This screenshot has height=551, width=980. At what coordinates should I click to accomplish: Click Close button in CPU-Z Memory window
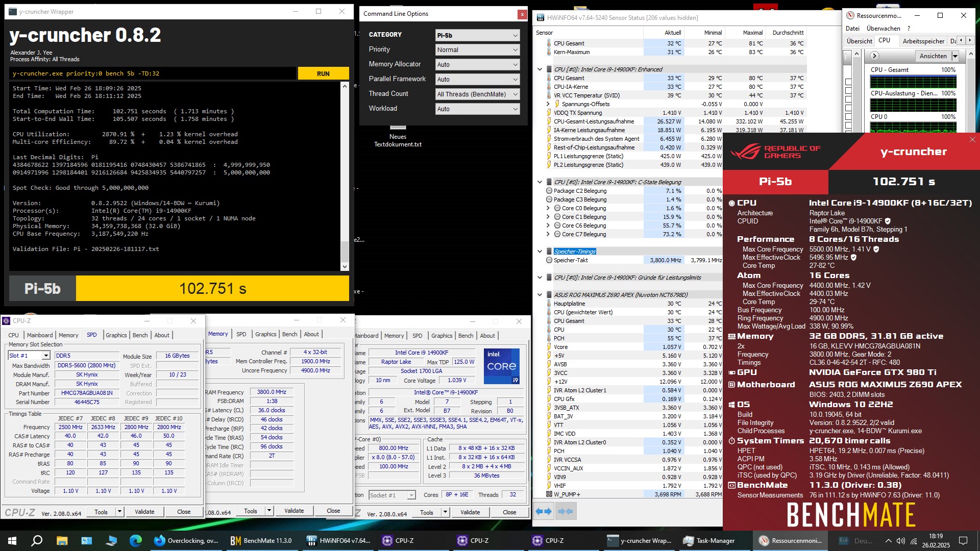pos(333,511)
